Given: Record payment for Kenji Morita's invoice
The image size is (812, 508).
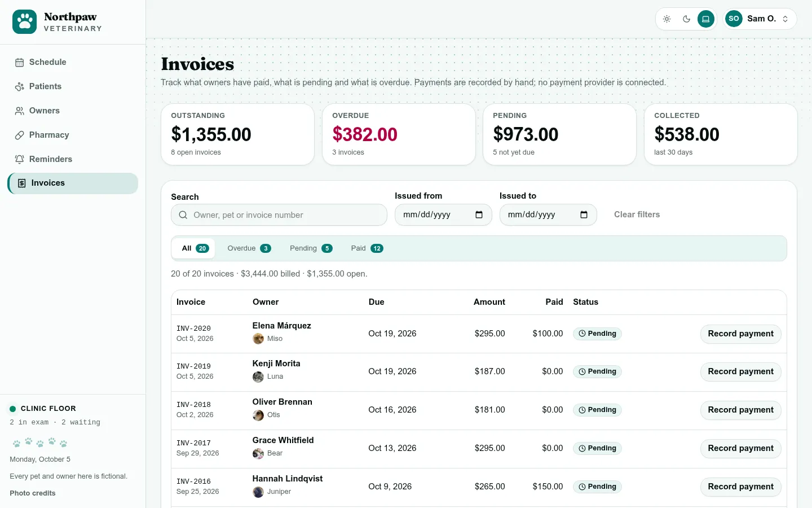Looking at the screenshot, I should (740, 371).
